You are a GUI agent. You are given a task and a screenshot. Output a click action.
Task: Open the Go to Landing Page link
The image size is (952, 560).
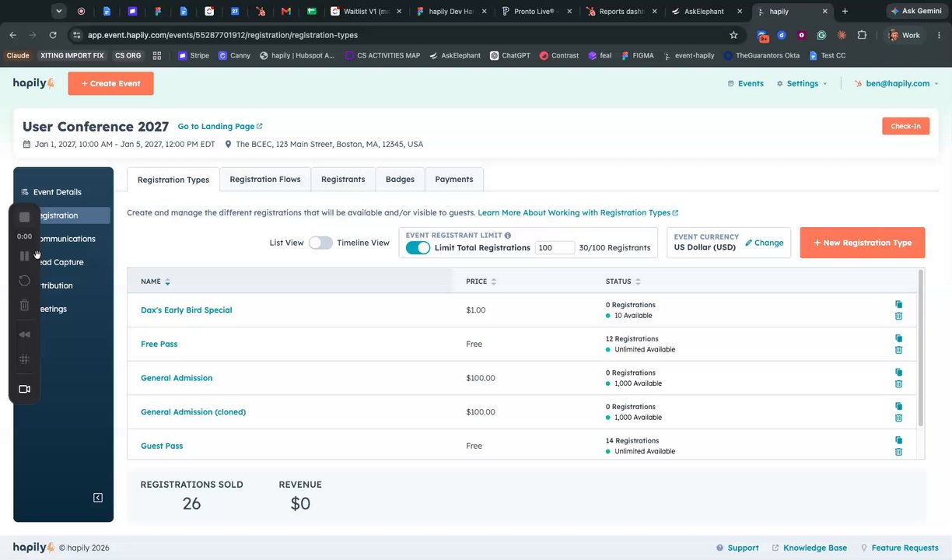tap(220, 126)
